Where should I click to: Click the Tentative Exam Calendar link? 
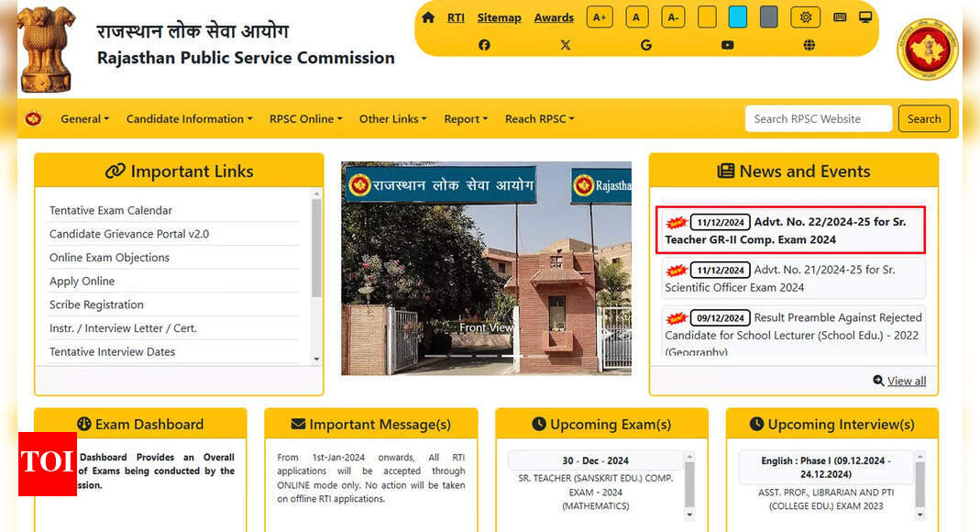coord(111,210)
